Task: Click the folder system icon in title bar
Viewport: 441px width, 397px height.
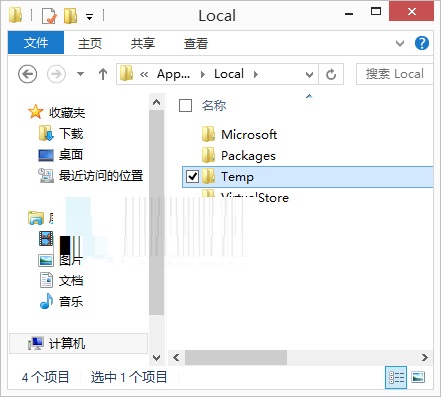Action: tap(15, 15)
